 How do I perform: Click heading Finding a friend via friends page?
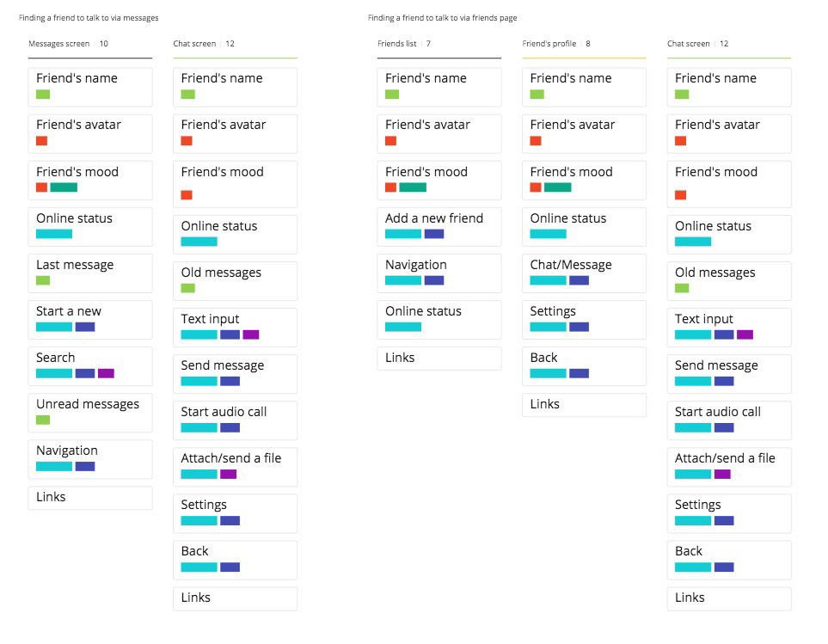(x=443, y=18)
